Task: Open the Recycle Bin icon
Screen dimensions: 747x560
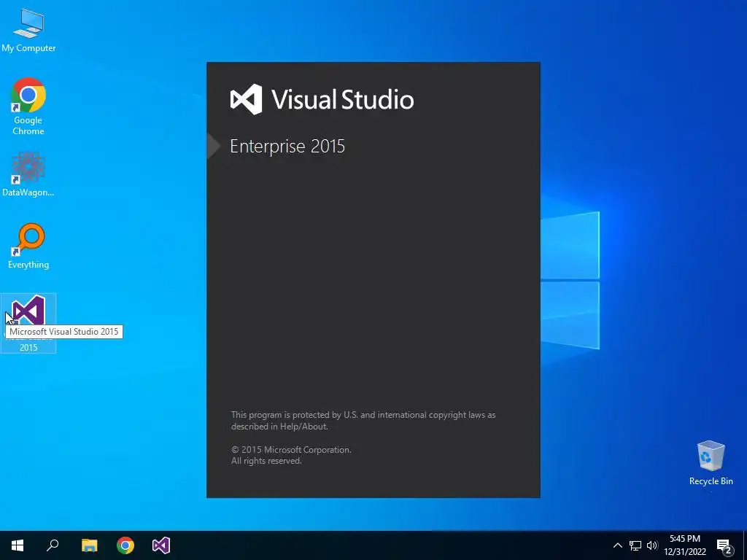Action: 711,463
